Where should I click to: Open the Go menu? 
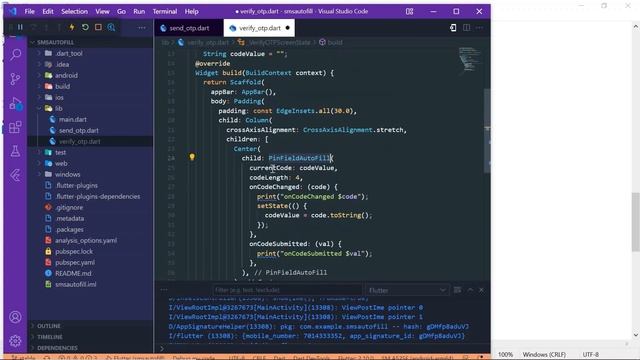coord(121,11)
